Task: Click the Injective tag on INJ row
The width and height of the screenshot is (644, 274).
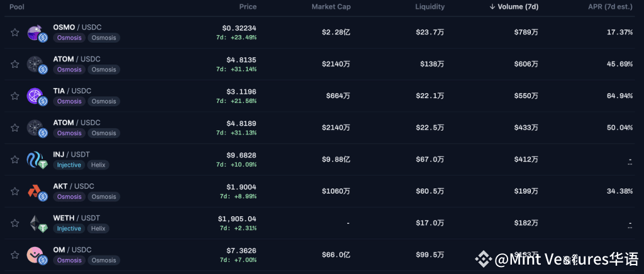Action: (x=69, y=165)
